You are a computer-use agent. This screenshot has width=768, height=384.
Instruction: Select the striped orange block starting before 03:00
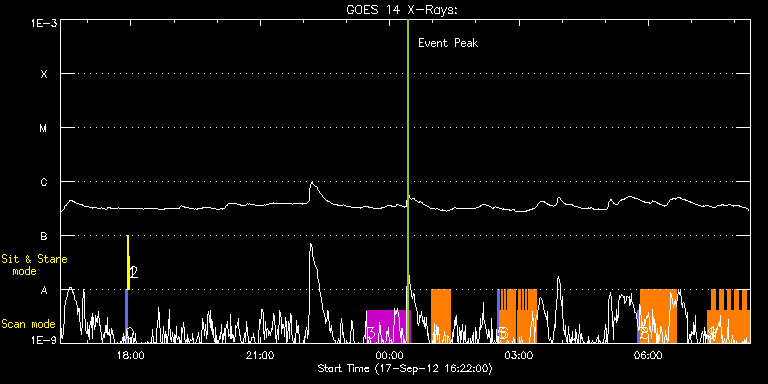pos(518,315)
